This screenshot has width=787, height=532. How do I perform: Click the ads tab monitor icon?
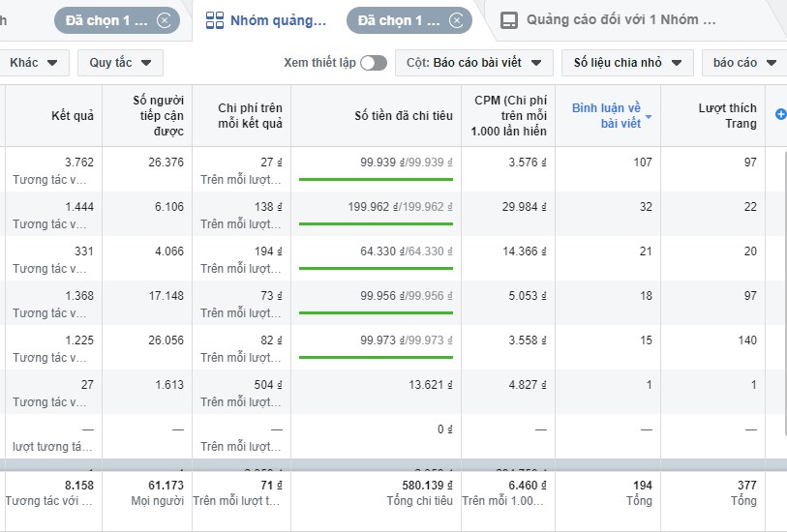(507, 20)
